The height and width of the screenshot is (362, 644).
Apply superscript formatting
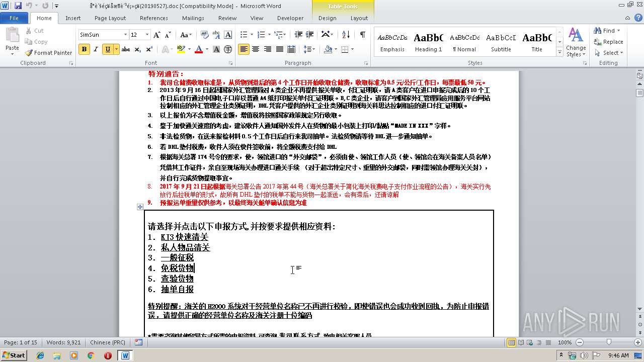149,49
